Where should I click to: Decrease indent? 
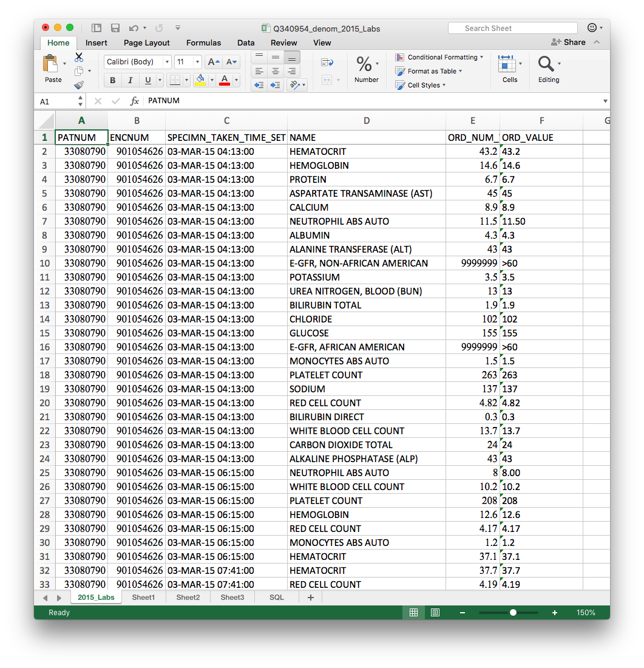(x=259, y=85)
